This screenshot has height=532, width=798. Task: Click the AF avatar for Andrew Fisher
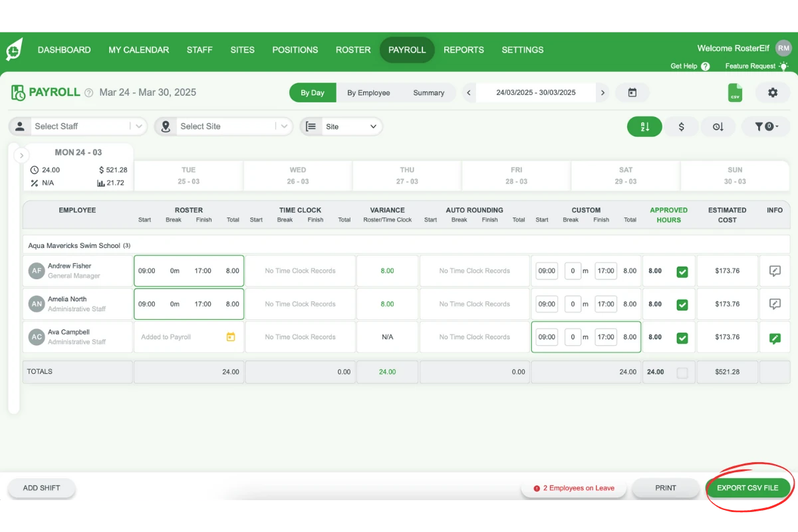click(37, 271)
